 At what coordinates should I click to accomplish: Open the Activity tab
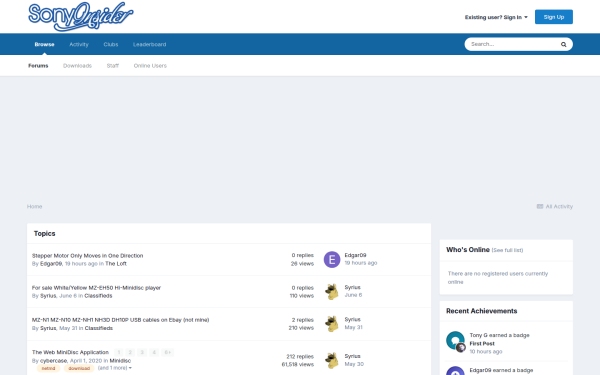click(x=79, y=44)
